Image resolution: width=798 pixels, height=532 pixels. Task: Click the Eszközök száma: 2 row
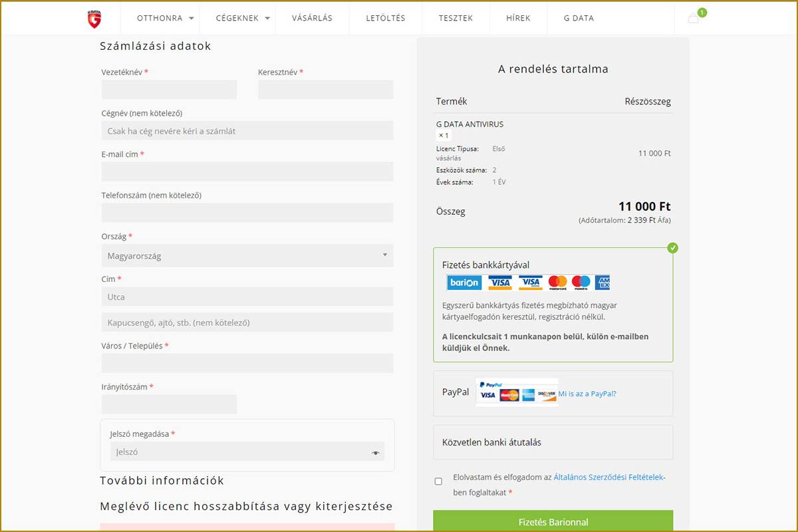[466, 170]
